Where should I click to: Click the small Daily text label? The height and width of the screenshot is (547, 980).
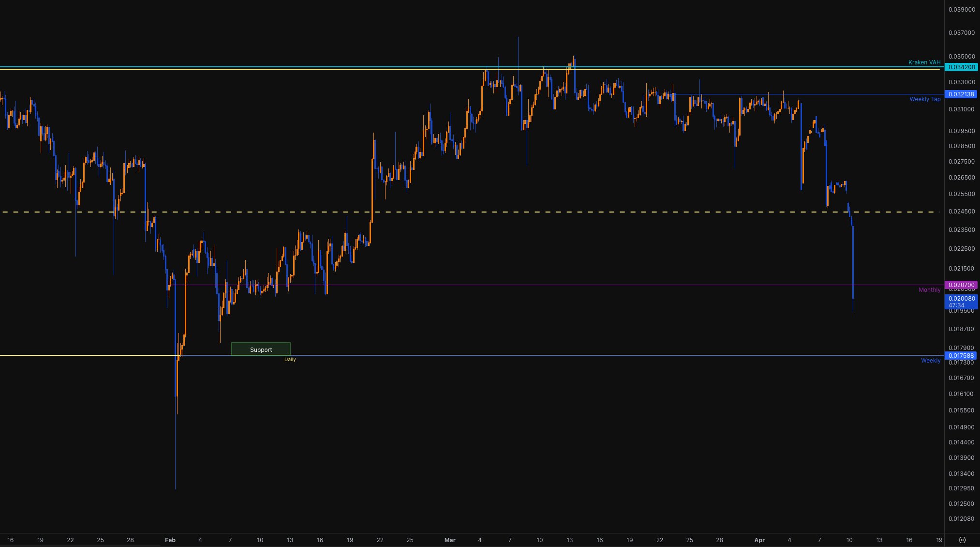(290, 359)
